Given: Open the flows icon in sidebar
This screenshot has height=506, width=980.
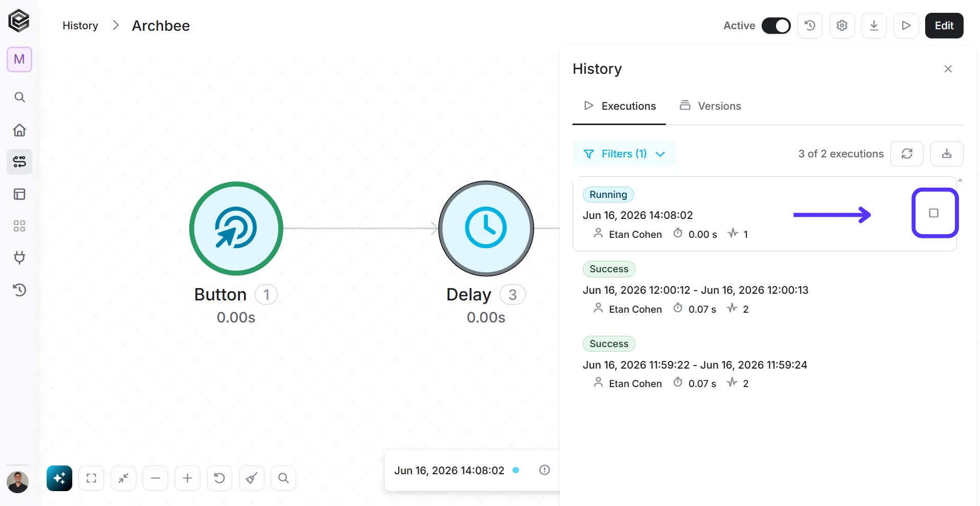Looking at the screenshot, I should (19, 162).
